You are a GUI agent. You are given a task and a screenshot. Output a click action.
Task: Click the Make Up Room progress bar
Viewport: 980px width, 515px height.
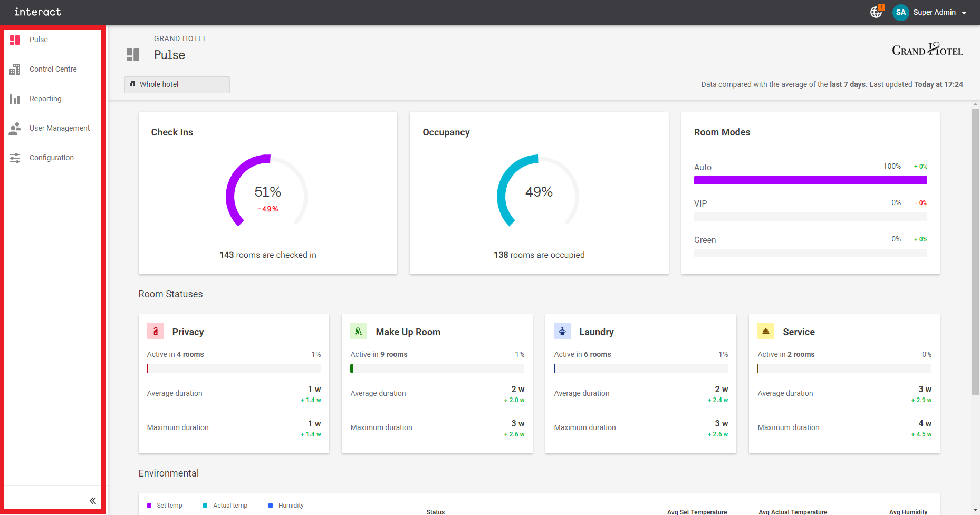coord(437,368)
